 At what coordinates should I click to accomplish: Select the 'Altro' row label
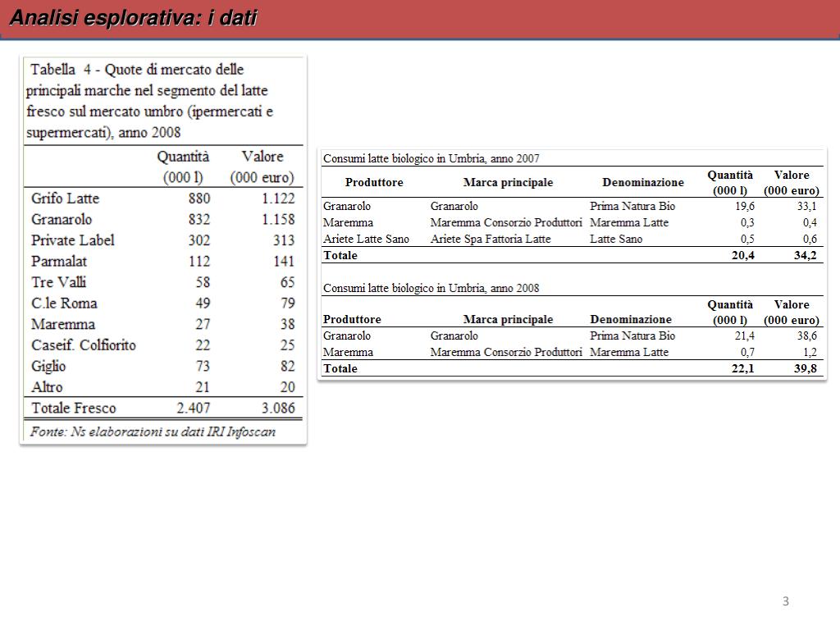point(47,387)
